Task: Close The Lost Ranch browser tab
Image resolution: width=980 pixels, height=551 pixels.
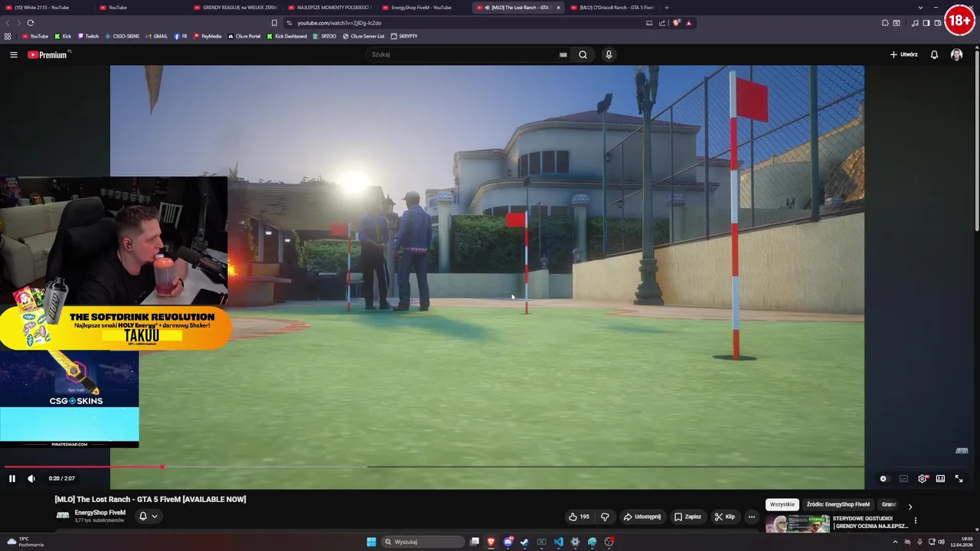Action: 558,8
